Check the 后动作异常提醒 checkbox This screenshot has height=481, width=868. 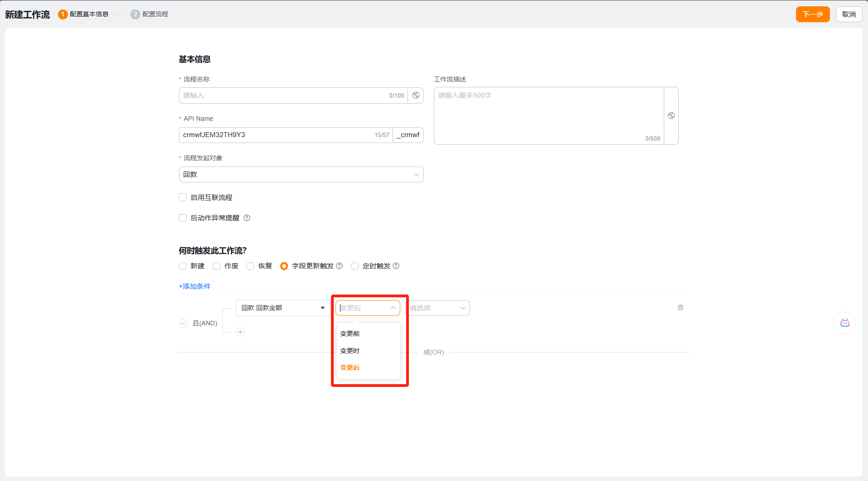pyautogui.click(x=183, y=218)
